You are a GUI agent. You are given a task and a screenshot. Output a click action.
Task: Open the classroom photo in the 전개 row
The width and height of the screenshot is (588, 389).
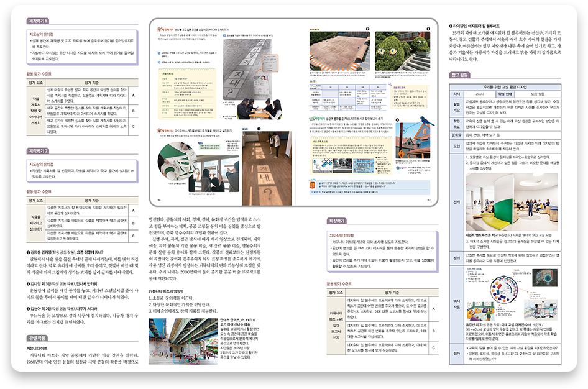pyautogui.click(x=512, y=202)
